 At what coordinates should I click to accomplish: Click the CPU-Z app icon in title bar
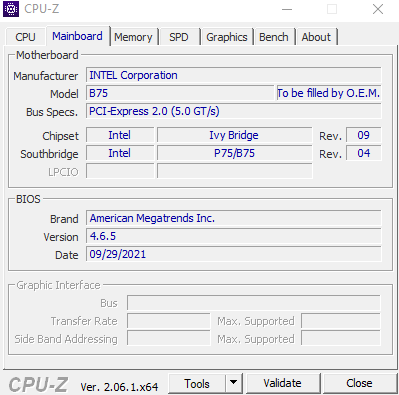(x=11, y=9)
